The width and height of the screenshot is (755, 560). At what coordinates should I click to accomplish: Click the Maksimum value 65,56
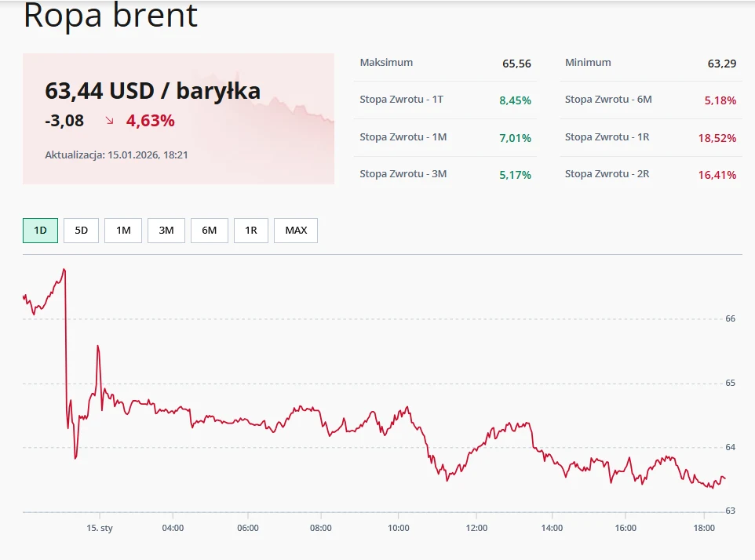(x=520, y=63)
